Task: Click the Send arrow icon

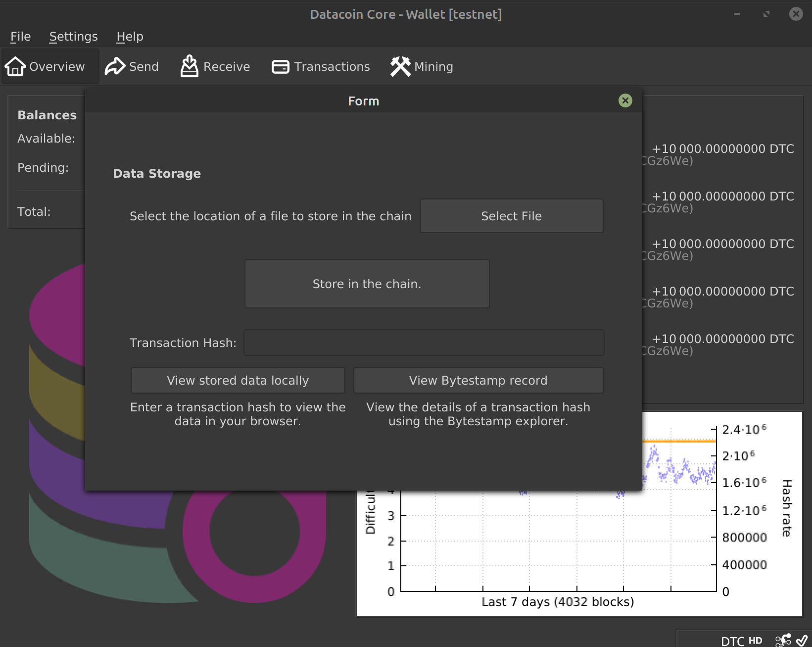Action: pyautogui.click(x=115, y=66)
